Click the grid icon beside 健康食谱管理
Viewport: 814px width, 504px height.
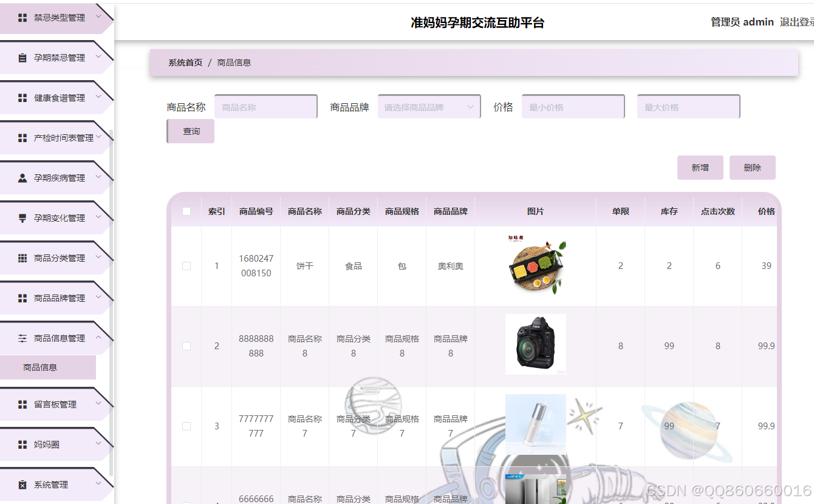click(22, 98)
